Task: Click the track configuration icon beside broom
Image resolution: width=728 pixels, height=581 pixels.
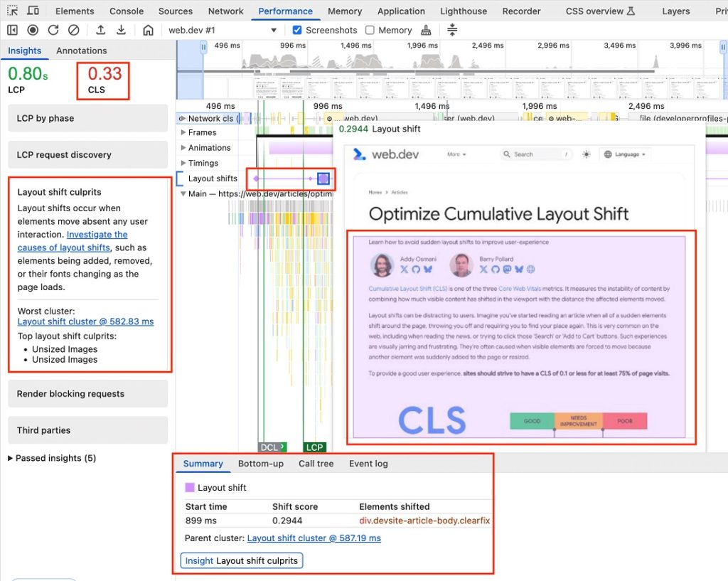Action: [451, 30]
